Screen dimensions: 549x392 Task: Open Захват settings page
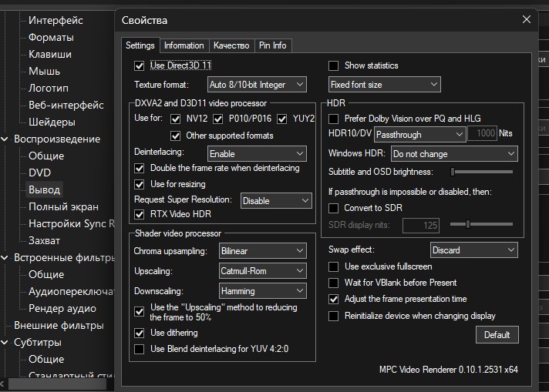pos(44,241)
